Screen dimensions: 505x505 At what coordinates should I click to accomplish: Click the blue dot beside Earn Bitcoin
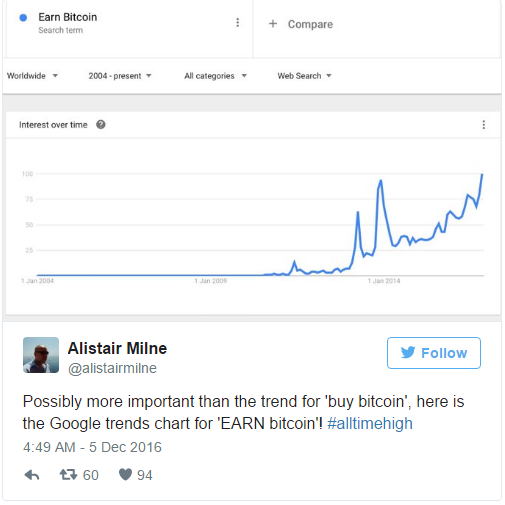pyautogui.click(x=23, y=18)
